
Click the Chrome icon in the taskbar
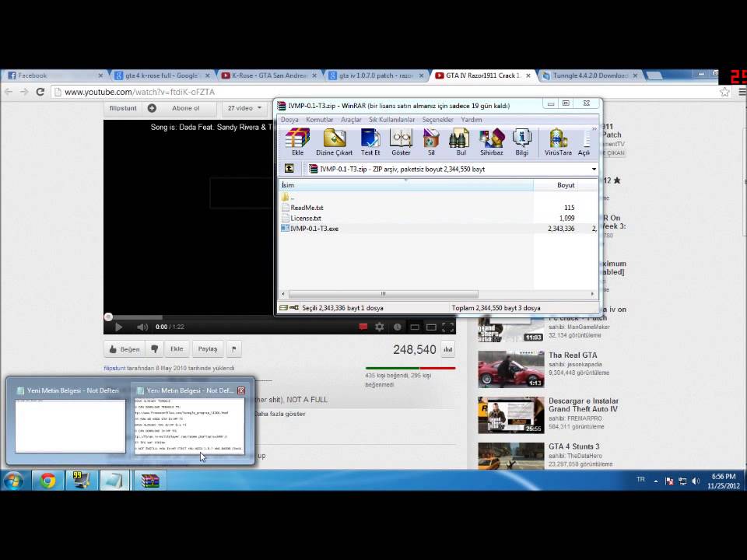pyautogui.click(x=47, y=481)
